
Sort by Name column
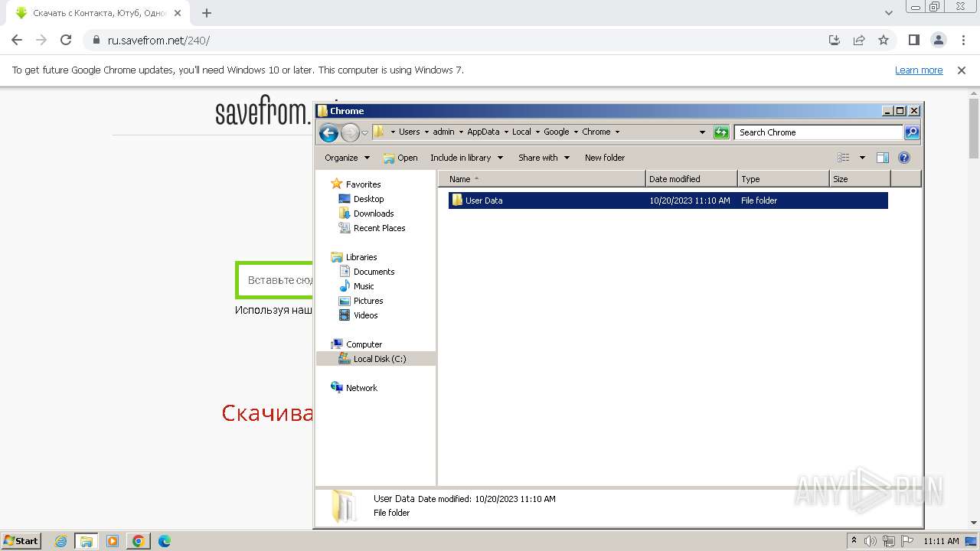pyautogui.click(x=542, y=179)
